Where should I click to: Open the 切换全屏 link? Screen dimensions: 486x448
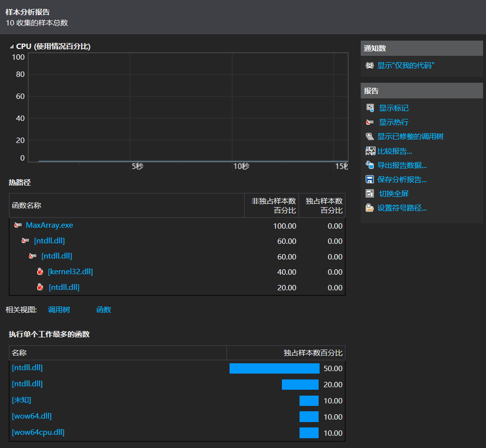coord(393,194)
